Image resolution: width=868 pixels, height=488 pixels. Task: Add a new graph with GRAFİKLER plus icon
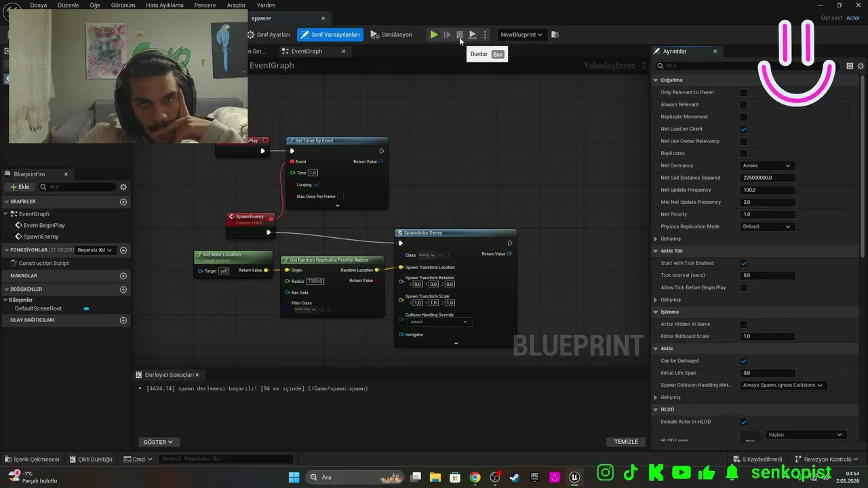coord(123,202)
